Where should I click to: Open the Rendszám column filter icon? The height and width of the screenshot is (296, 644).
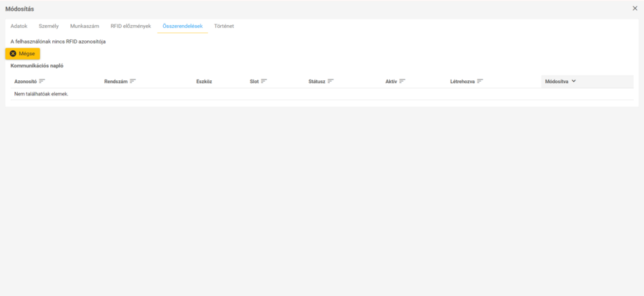(x=133, y=82)
